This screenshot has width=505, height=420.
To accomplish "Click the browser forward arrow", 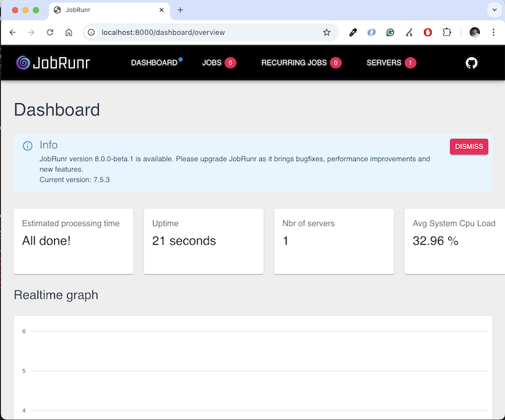I will coord(31,32).
